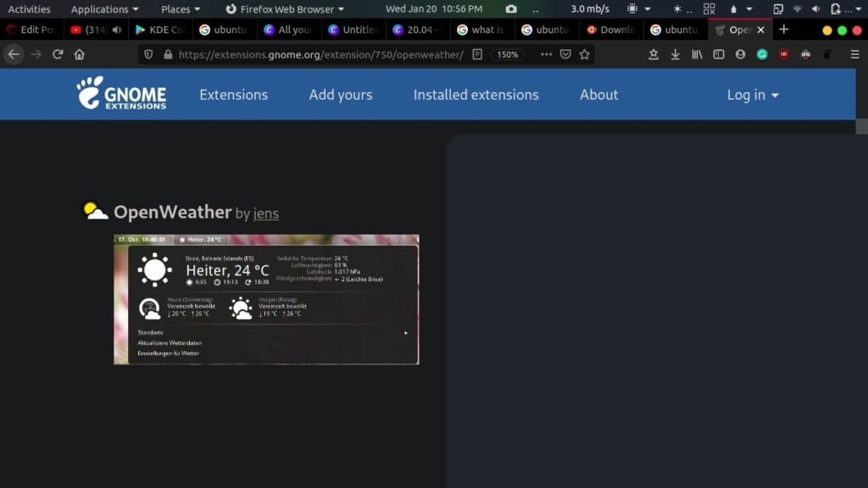Open the clock and calendar panel

coord(434,8)
